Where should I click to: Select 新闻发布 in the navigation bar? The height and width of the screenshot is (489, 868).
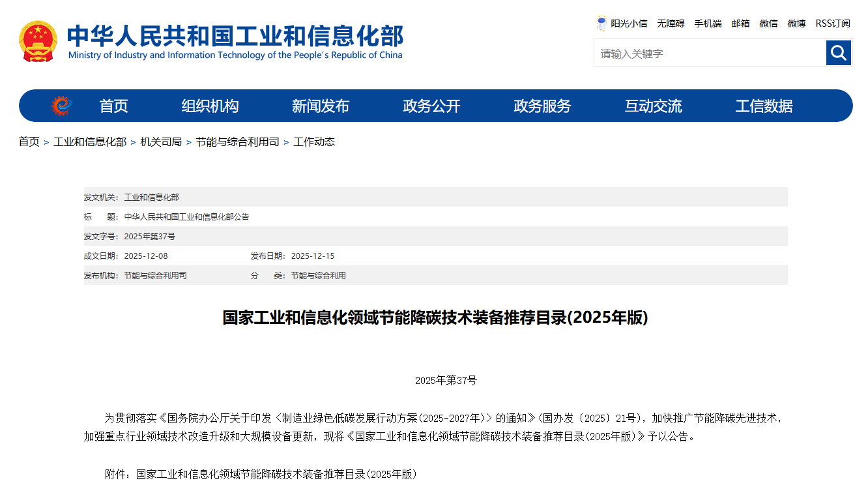(x=320, y=105)
